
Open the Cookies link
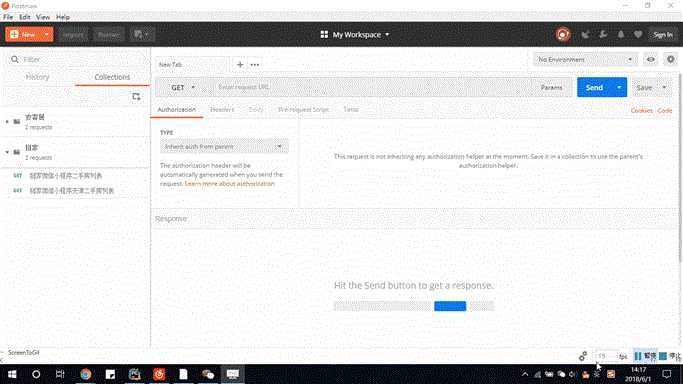pos(641,111)
